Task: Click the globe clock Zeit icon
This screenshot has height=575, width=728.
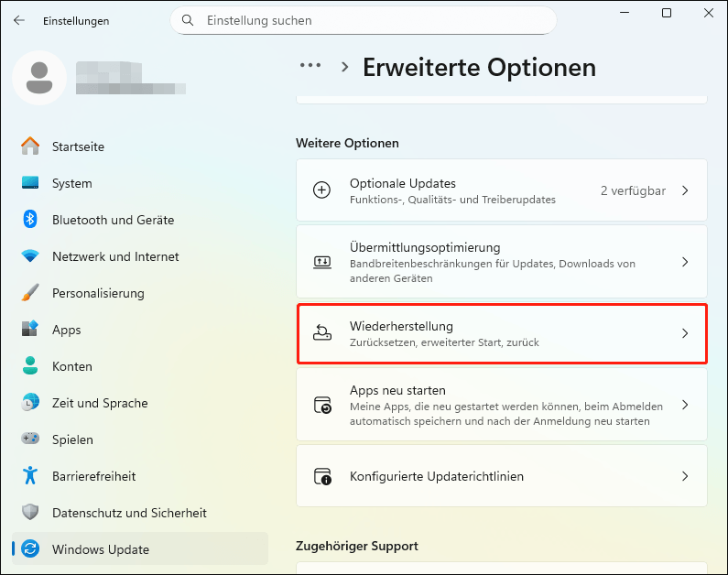Action: (x=30, y=402)
